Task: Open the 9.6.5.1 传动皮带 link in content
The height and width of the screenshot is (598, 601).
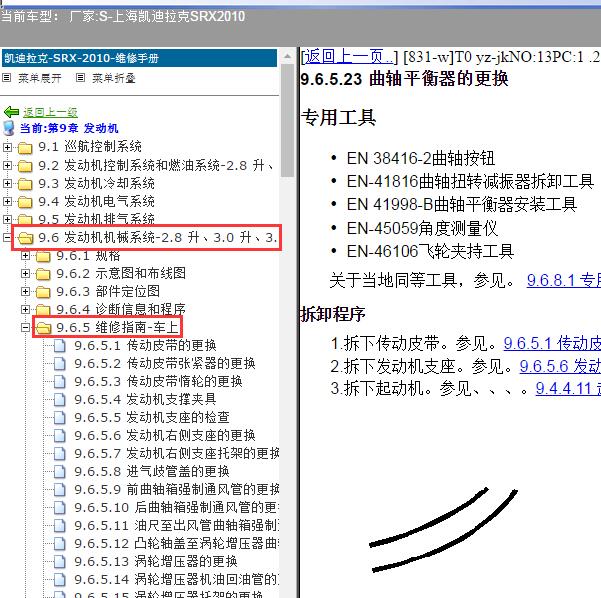Action: [x=552, y=343]
